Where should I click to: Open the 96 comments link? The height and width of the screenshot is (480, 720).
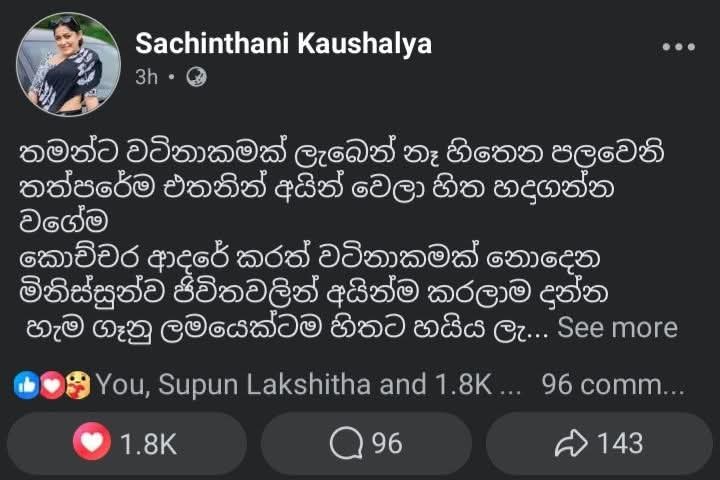612,385
